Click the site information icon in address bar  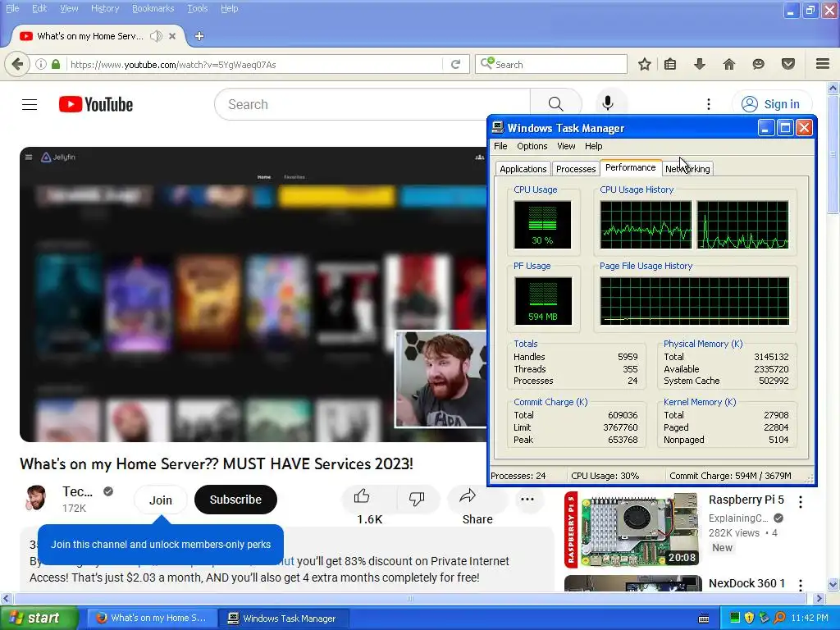41,64
